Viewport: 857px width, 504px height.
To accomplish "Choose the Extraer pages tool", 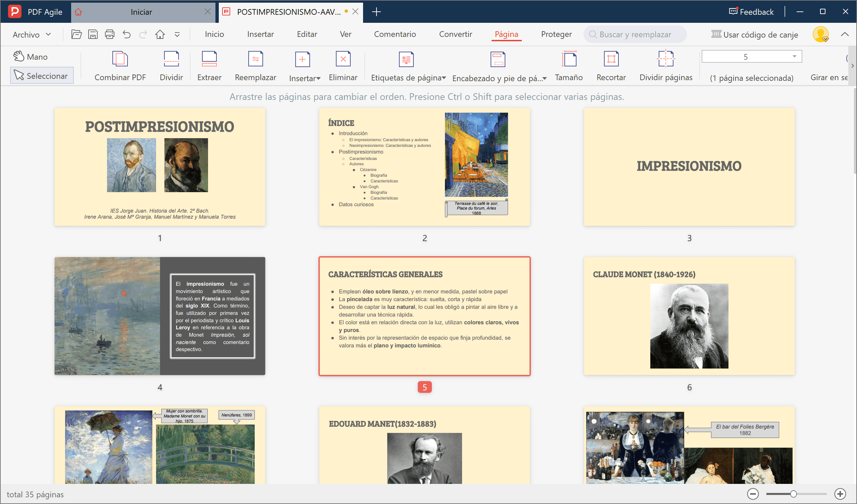I will pyautogui.click(x=209, y=66).
